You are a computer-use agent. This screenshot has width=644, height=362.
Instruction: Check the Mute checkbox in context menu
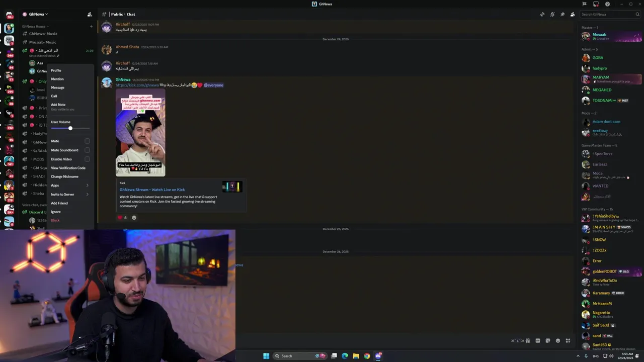click(x=87, y=141)
